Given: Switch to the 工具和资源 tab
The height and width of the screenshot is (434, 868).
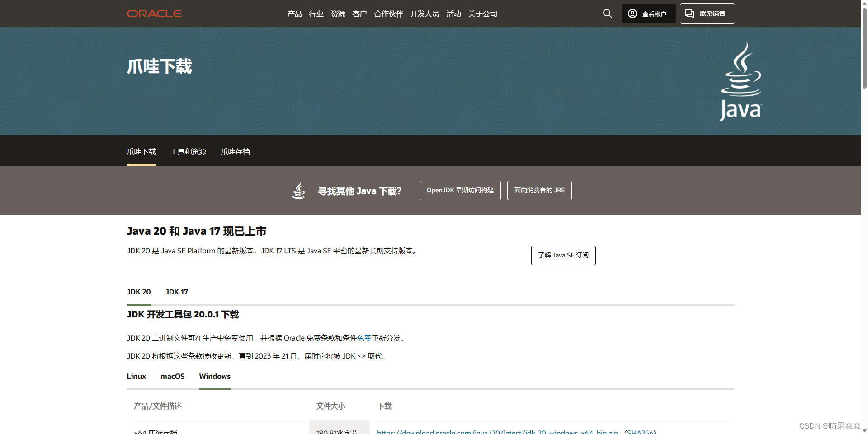Looking at the screenshot, I should [x=188, y=151].
